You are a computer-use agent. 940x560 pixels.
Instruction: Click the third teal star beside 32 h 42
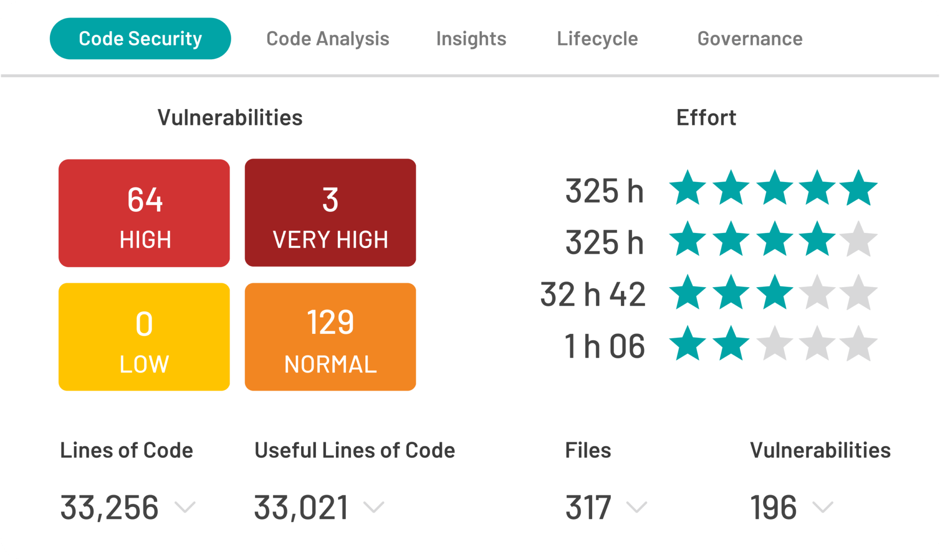775,293
